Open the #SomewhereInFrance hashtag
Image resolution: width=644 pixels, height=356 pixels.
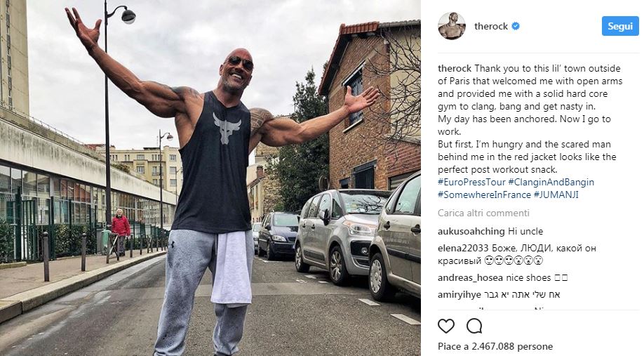[484, 195]
